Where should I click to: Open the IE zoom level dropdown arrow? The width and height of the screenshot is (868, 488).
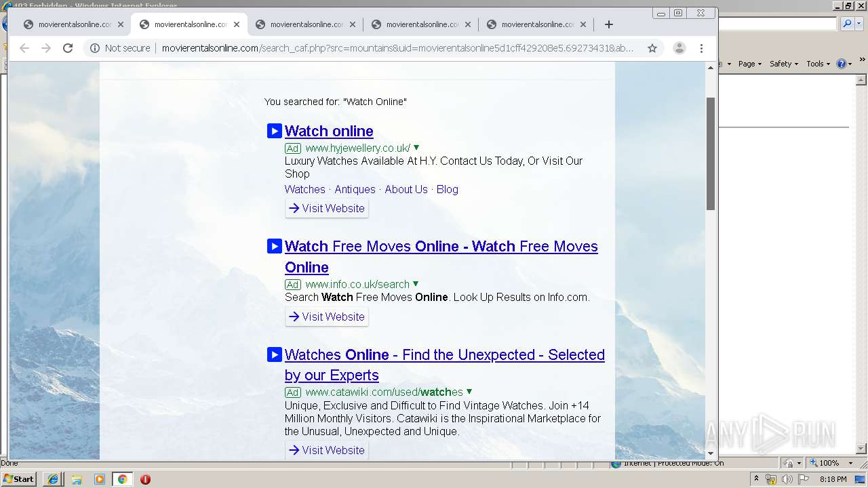[850, 463]
